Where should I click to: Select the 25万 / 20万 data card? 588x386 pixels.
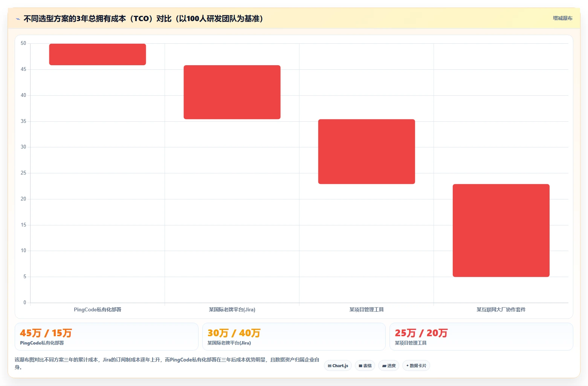click(x=481, y=337)
